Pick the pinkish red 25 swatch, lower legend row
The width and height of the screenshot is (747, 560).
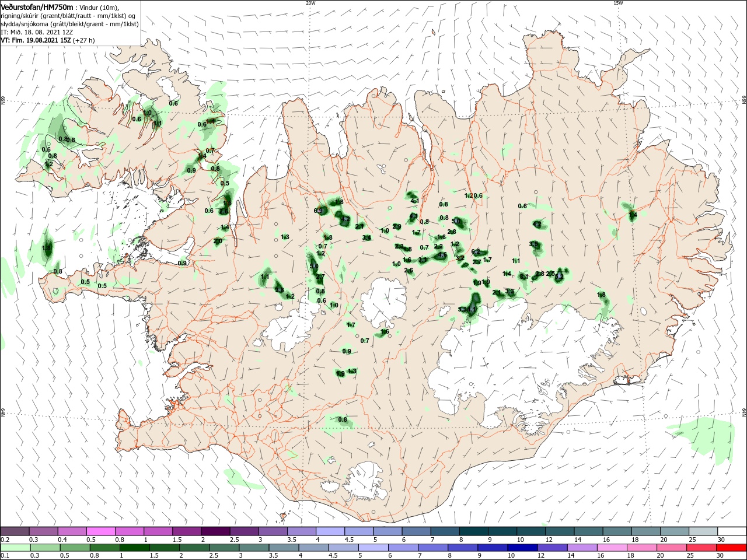coord(701,548)
